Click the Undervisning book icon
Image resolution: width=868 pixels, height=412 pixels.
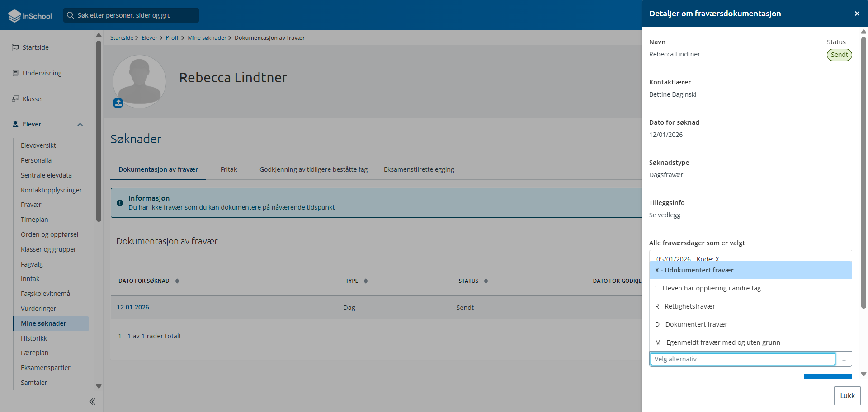click(x=15, y=73)
